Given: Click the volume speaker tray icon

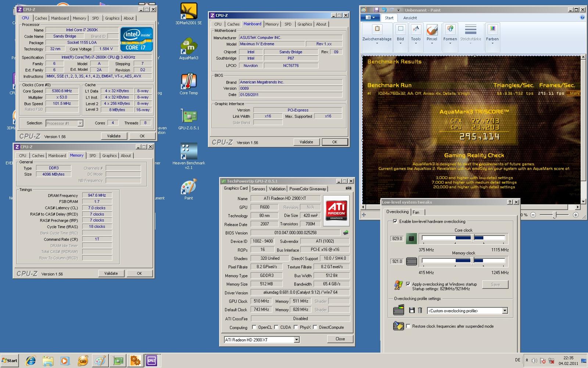Looking at the screenshot, I should click(x=534, y=361).
